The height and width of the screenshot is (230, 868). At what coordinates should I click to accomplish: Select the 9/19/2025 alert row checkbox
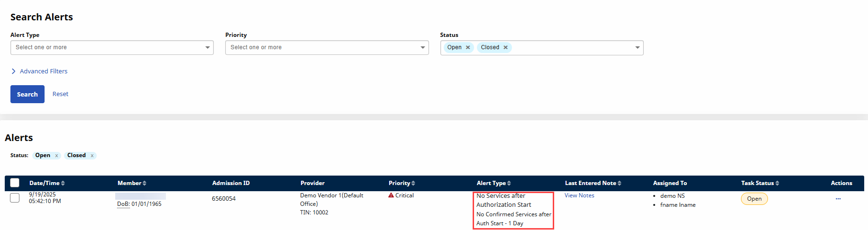pos(15,198)
